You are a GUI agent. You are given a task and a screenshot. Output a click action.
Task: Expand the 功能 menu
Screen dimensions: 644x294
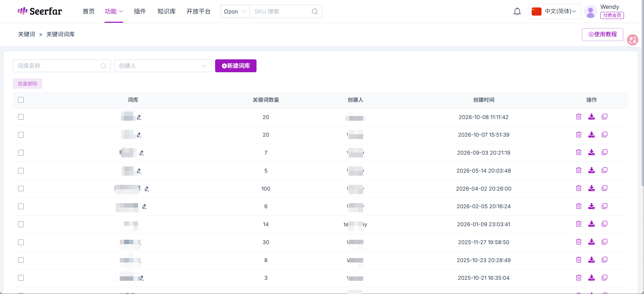pos(114,12)
